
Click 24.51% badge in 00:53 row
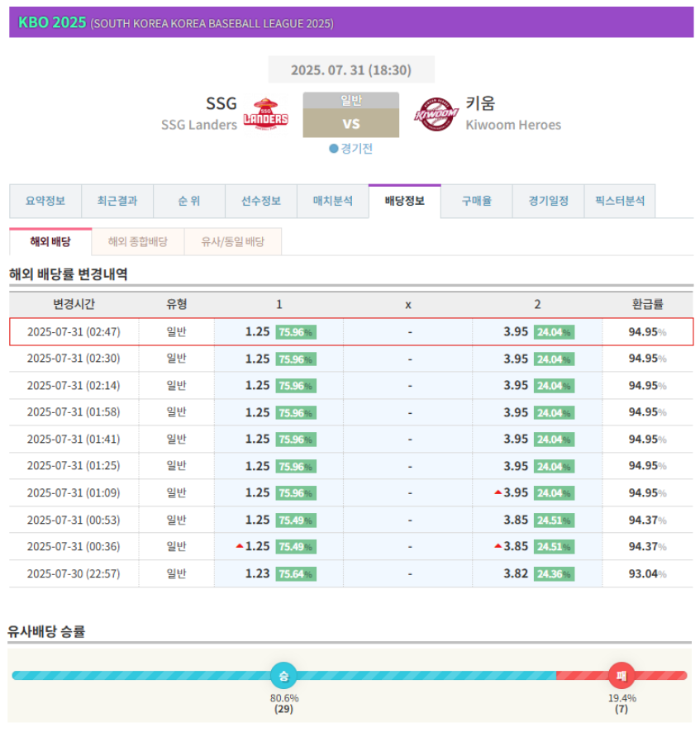554,520
